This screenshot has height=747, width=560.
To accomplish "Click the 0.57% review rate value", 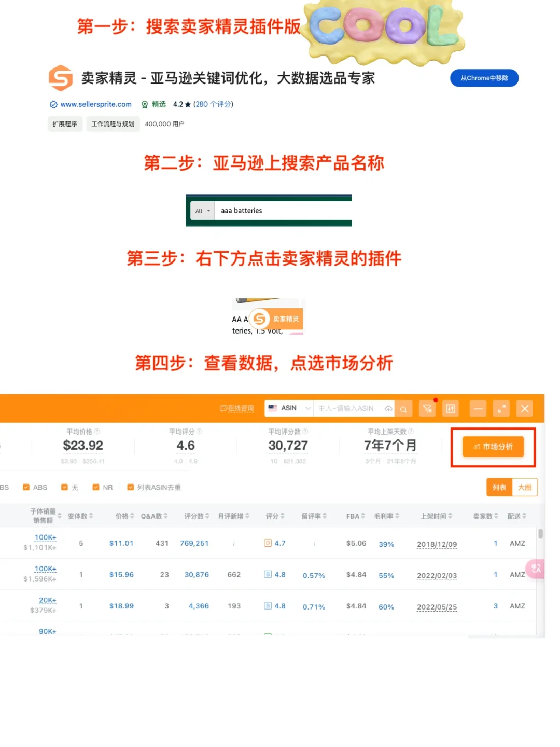I will (314, 575).
